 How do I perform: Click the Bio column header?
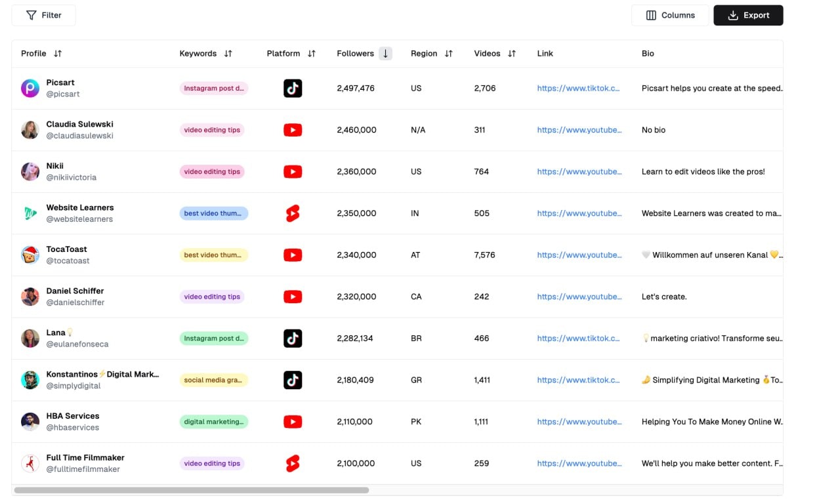[x=648, y=54]
